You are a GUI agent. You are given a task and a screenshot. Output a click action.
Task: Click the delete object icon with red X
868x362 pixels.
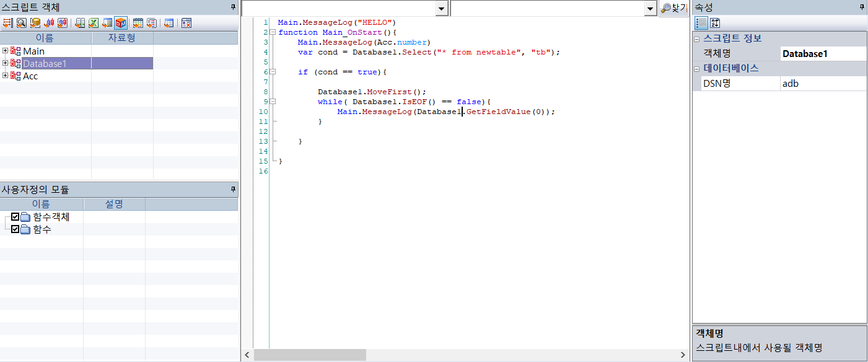click(x=186, y=23)
